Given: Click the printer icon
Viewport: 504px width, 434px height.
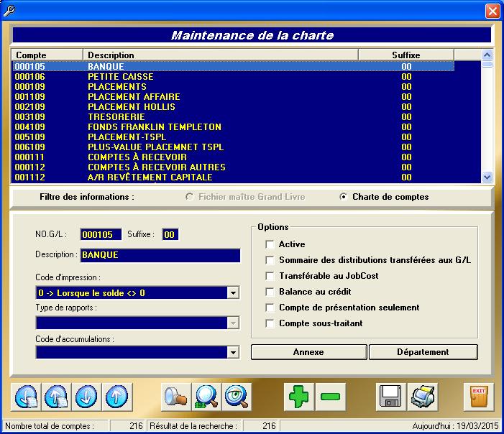Looking at the screenshot, I should point(422,396).
